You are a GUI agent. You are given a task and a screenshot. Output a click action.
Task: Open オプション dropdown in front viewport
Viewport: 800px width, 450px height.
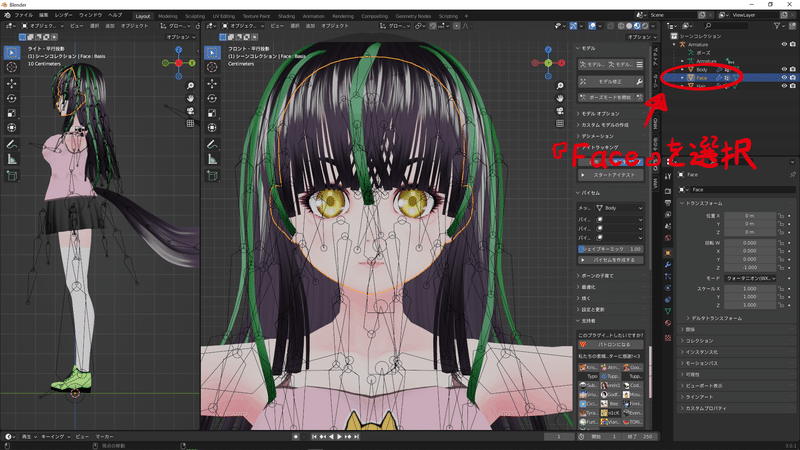[642, 37]
